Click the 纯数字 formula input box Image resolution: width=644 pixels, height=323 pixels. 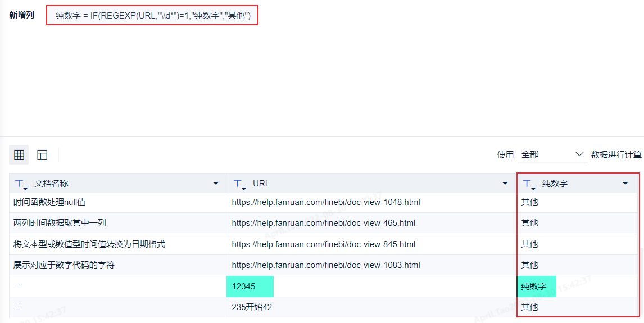[152, 16]
